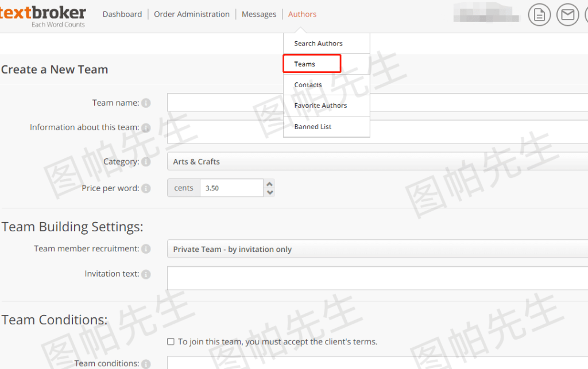Open the envelope mail icon in header
The height and width of the screenshot is (369, 588).
(x=567, y=15)
